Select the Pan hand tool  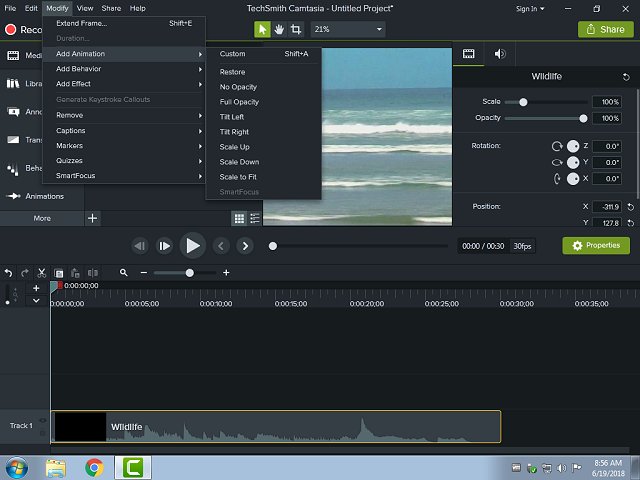(x=279, y=29)
